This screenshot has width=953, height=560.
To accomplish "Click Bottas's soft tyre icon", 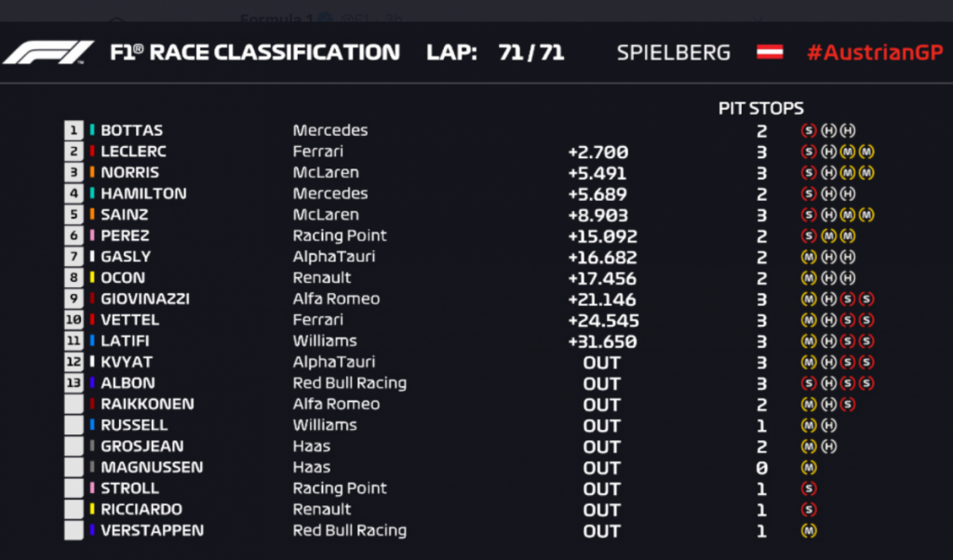I will (x=808, y=130).
